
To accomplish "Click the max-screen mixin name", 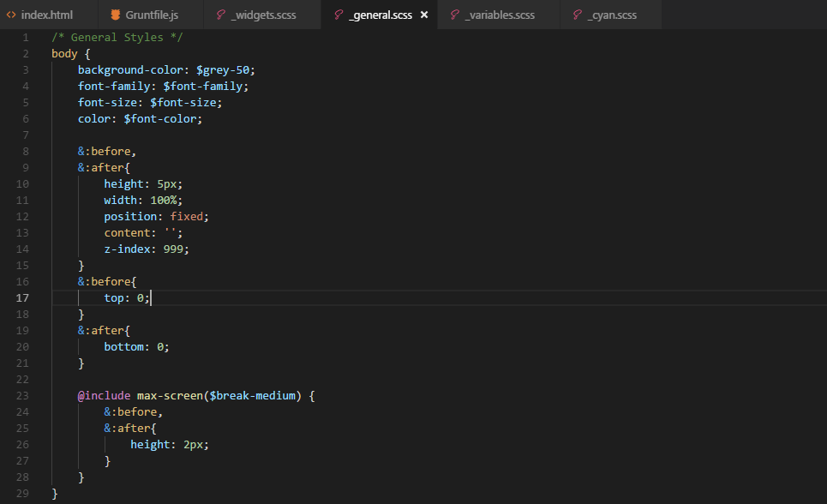I will pos(170,395).
